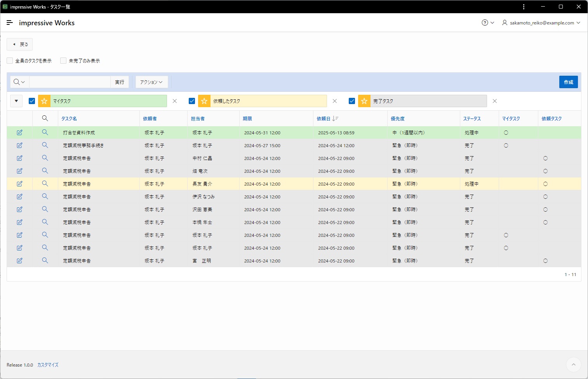Image resolution: width=588 pixels, height=379 pixels.
Task: Open the 担当者 column header menu
Action: 198,119
